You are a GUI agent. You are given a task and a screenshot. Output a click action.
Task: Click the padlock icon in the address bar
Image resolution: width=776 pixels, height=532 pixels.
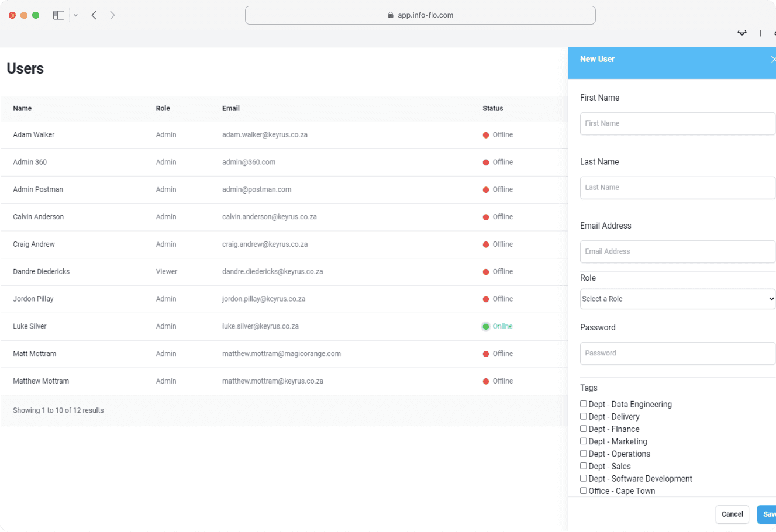389,15
